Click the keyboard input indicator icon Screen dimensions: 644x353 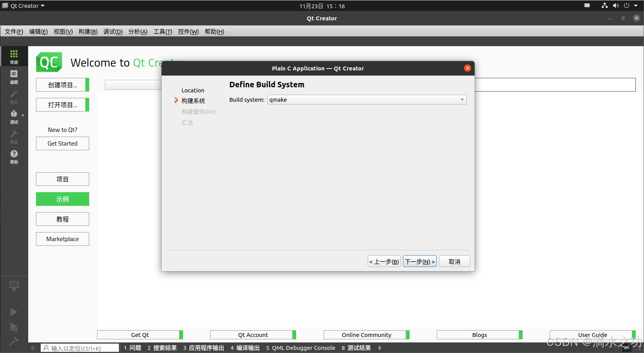coord(587,5)
